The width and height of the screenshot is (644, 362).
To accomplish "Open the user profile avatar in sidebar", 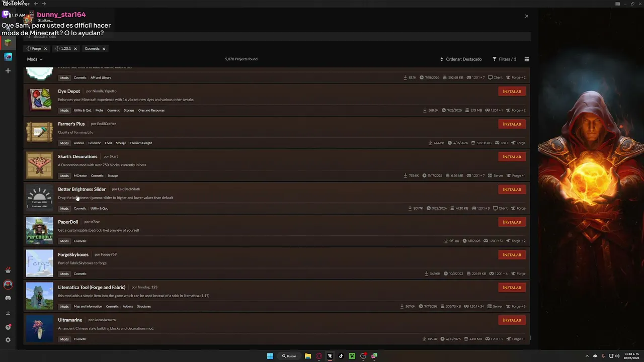I will [8, 285].
